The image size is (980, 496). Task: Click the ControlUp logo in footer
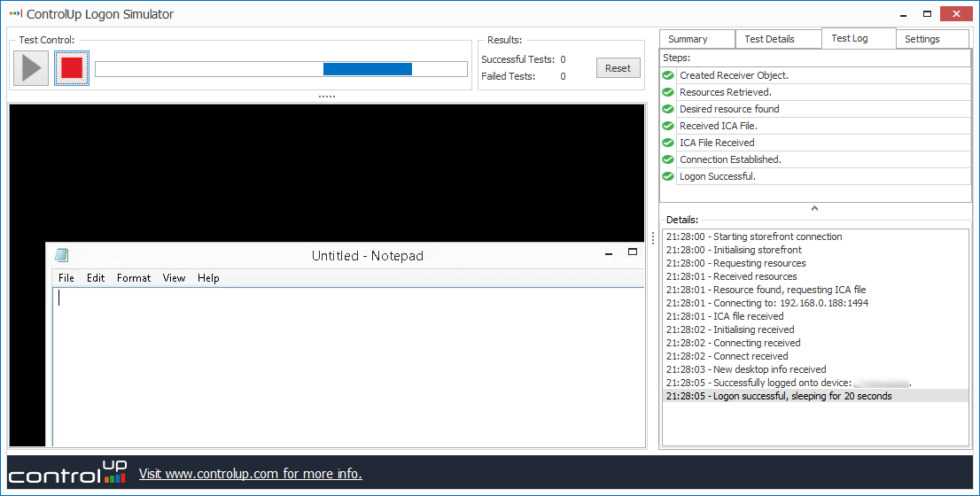(68, 473)
